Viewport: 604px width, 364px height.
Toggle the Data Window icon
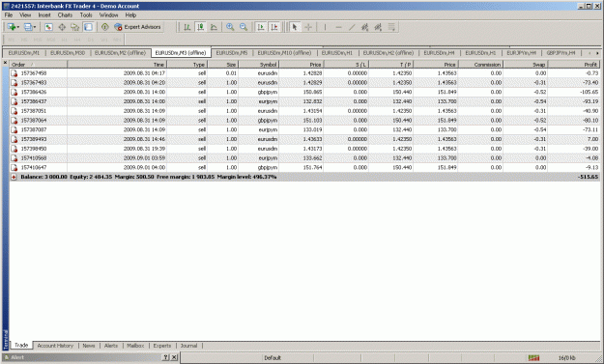[x=62, y=27]
